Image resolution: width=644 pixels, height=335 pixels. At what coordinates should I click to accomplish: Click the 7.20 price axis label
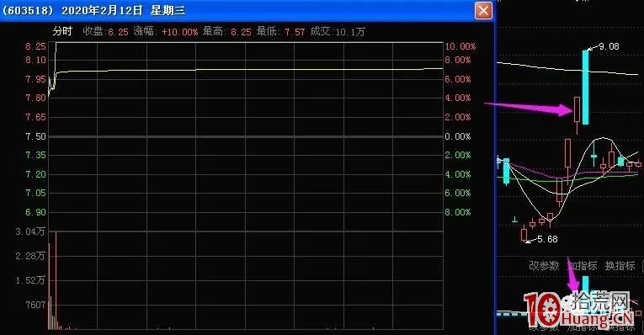pyautogui.click(x=35, y=174)
